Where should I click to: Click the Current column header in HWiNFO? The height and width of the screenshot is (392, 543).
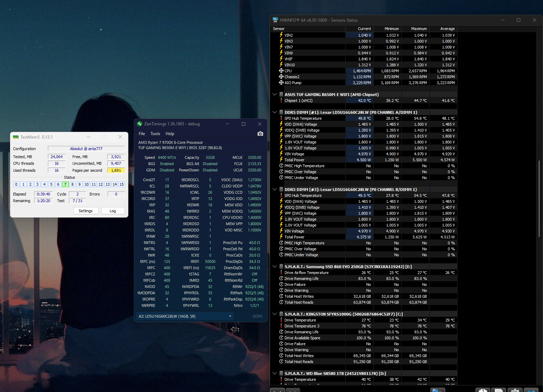(360, 29)
